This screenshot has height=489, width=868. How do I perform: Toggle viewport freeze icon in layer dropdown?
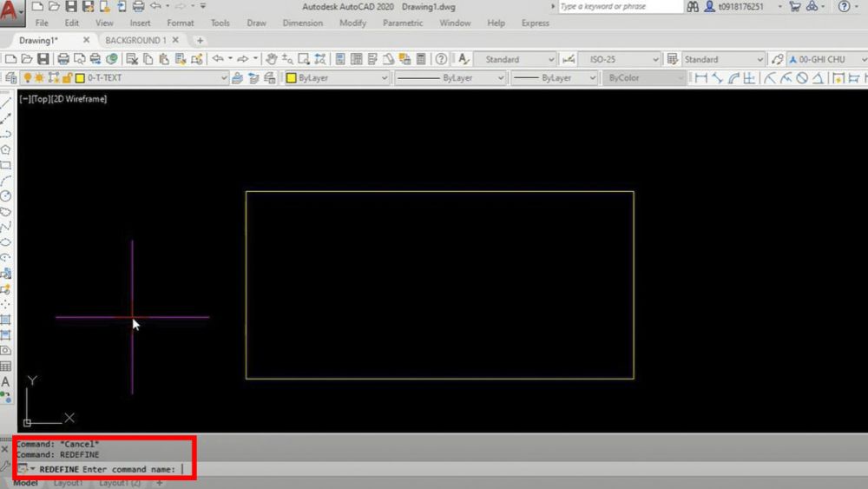[54, 78]
